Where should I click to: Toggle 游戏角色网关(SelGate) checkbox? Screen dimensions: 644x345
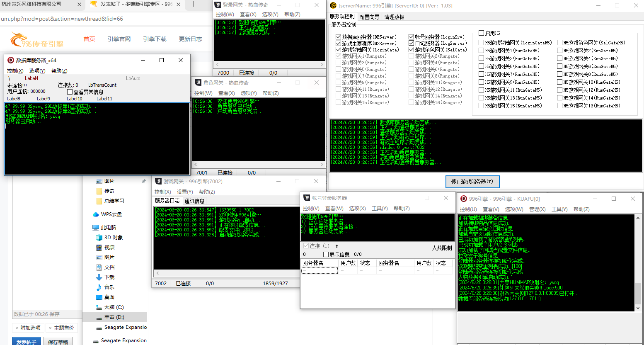(411, 50)
